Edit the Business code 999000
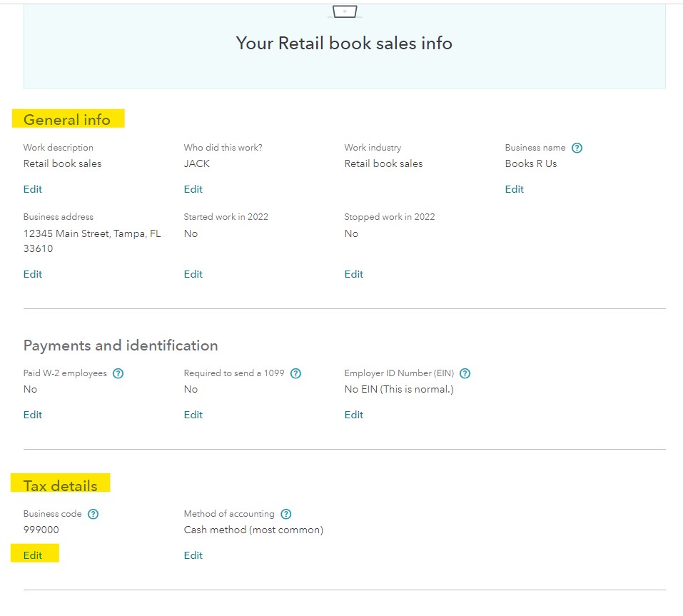The height and width of the screenshot is (616, 683). (x=33, y=555)
